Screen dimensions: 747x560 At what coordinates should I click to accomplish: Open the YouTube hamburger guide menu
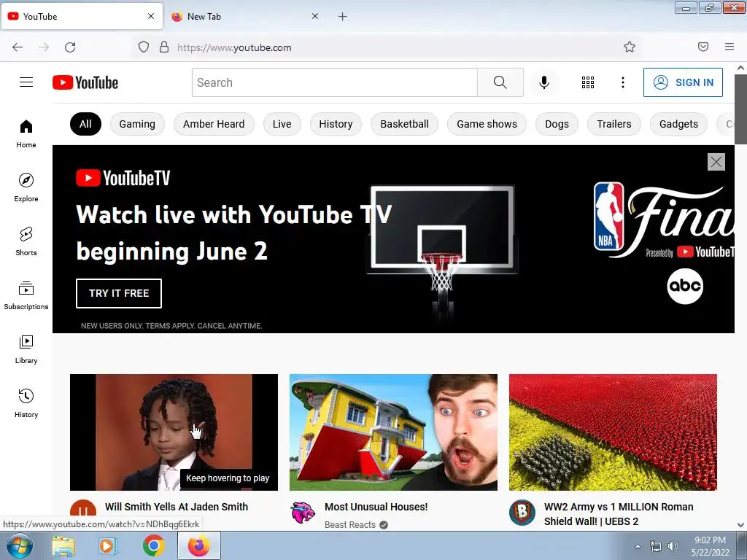click(x=26, y=82)
